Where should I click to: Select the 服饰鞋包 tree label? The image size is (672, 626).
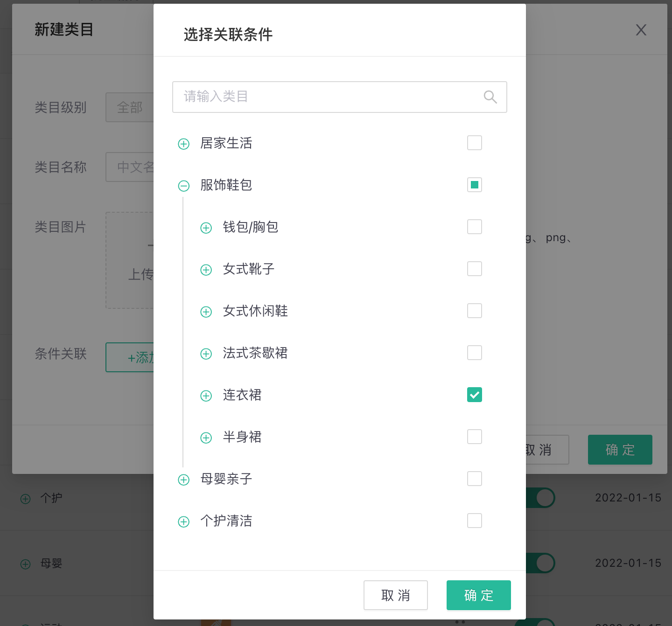pyautogui.click(x=226, y=185)
